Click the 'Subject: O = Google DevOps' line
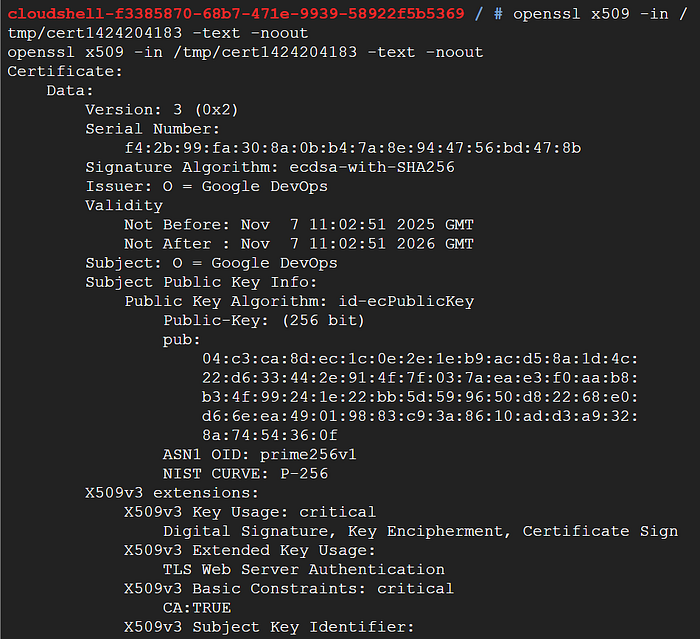This screenshot has height=639, width=700. [212, 263]
